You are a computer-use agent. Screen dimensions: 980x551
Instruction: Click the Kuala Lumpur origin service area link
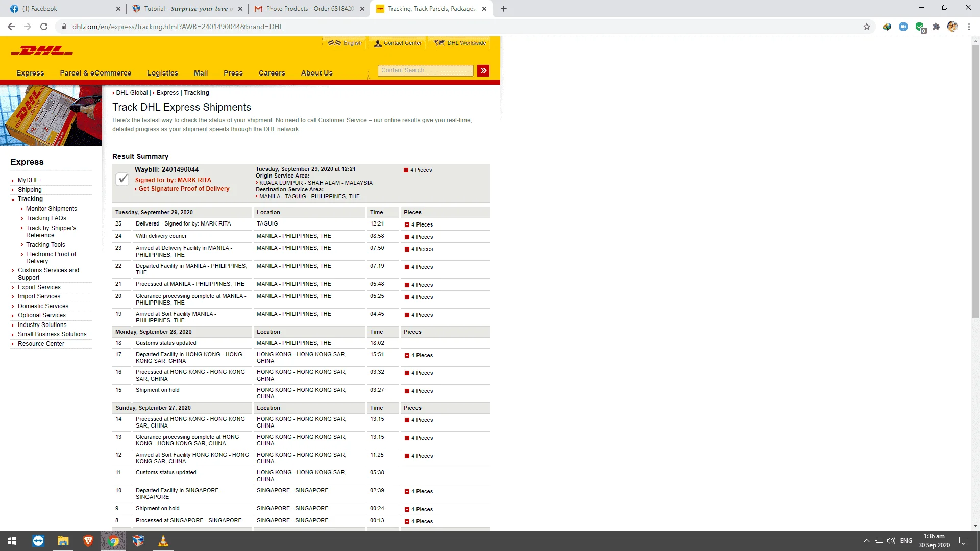pos(316,183)
